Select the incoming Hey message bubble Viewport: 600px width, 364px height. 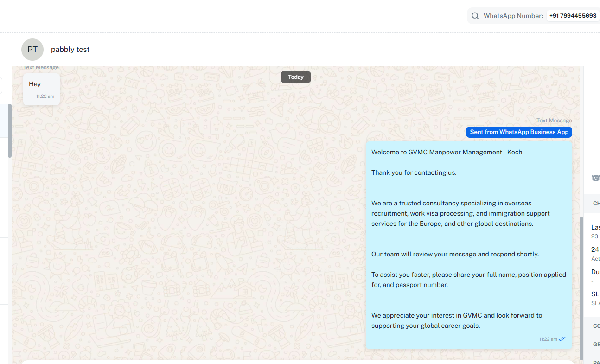tap(41, 89)
